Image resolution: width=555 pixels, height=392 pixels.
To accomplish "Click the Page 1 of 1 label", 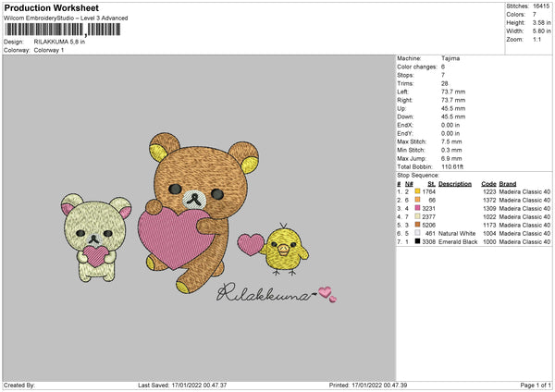I will (x=536, y=385).
